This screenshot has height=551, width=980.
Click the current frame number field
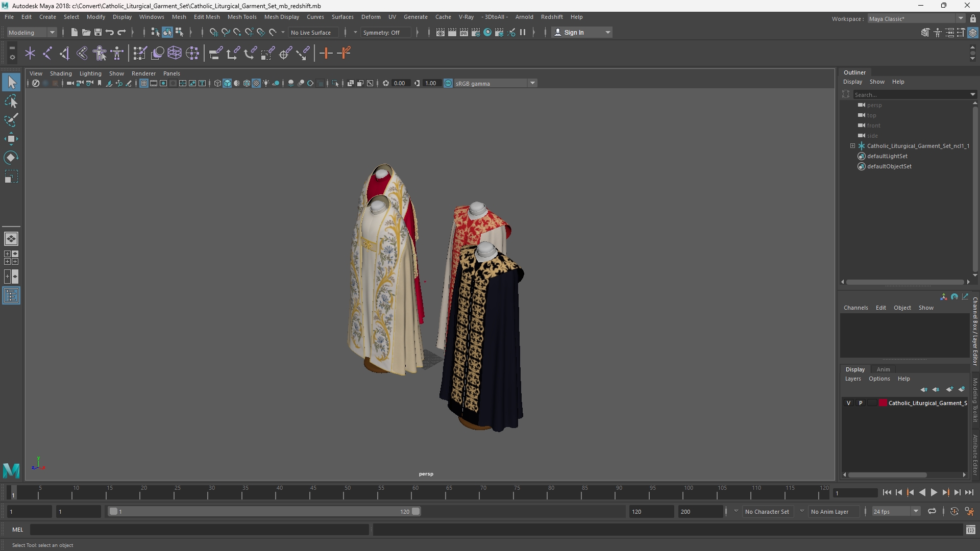click(855, 493)
